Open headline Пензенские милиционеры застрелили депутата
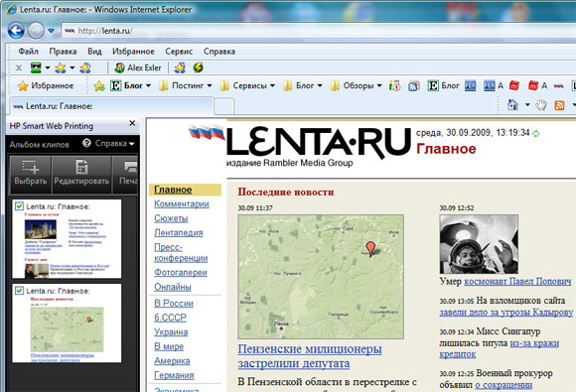The image size is (576, 392). click(310, 356)
